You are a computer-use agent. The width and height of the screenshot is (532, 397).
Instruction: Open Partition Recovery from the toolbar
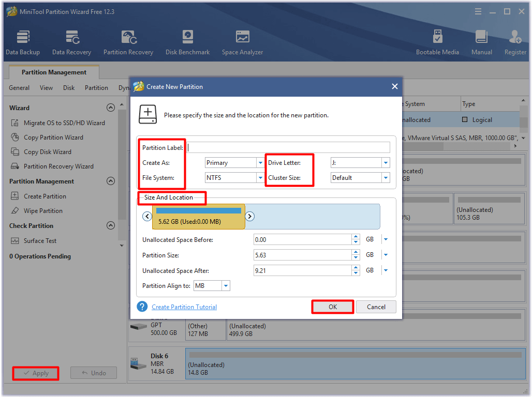click(x=128, y=42)
